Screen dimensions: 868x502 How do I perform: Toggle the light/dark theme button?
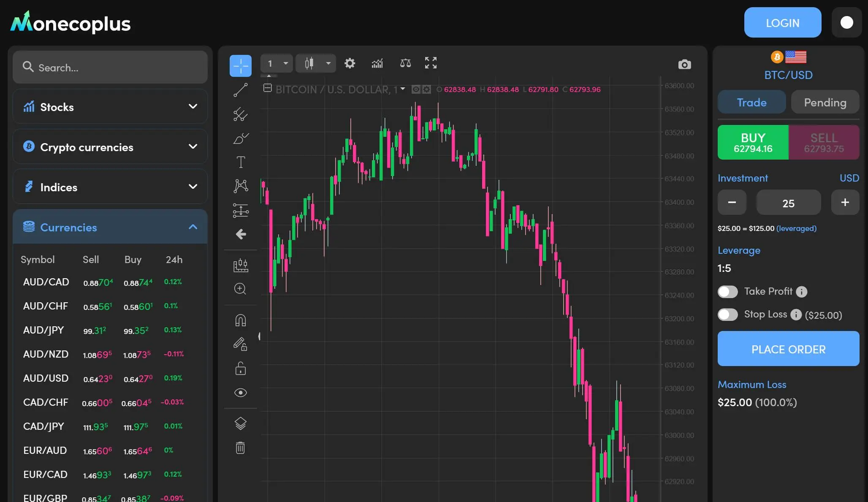[846, 22]
